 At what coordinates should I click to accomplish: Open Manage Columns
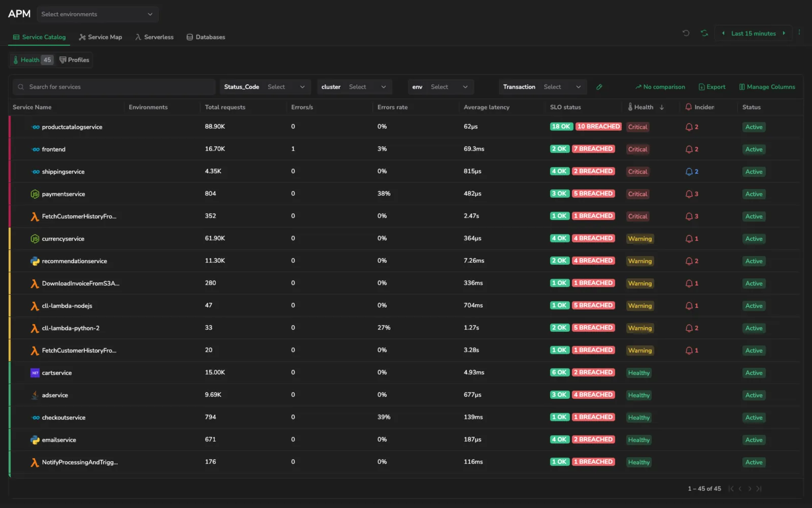coord(767,87)
